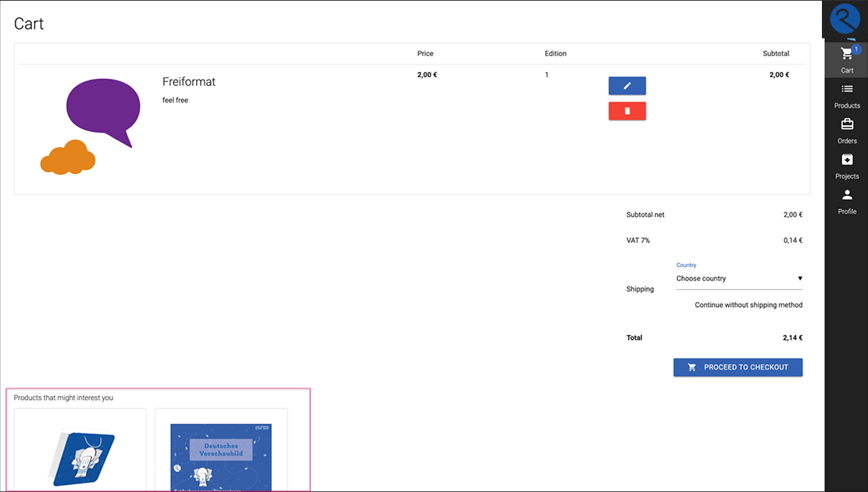Viewport: 868px width, 492px height.
Task: Click the company logo at top right
Action: tap(845, 20)
